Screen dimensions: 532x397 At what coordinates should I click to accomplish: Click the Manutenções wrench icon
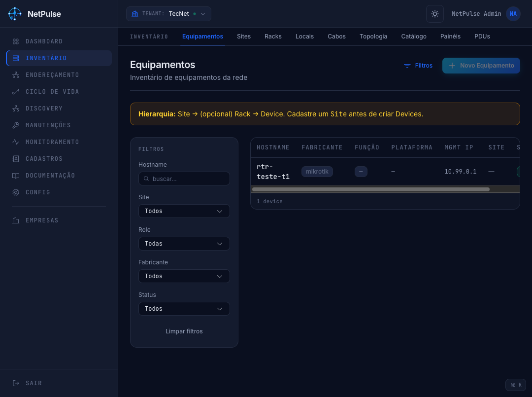(16, 125)
